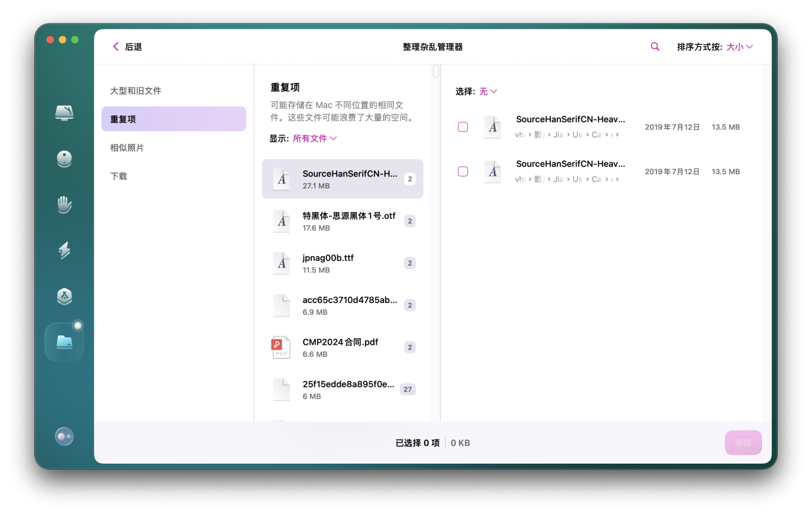This screenshot has width=812, height=515.
Task: Click the blank file icon of acc65c3710d4785ab...
Action: [x=282, y=305]
